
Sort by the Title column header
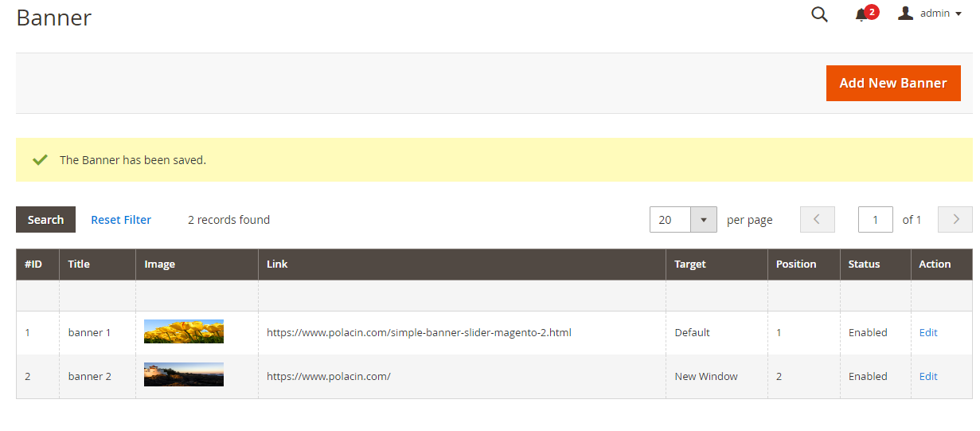pyautogui.click(x=79, y=264)
